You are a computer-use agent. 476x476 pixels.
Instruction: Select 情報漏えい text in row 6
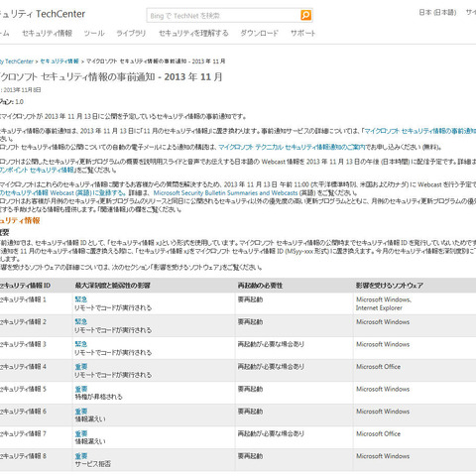(90, 418)
